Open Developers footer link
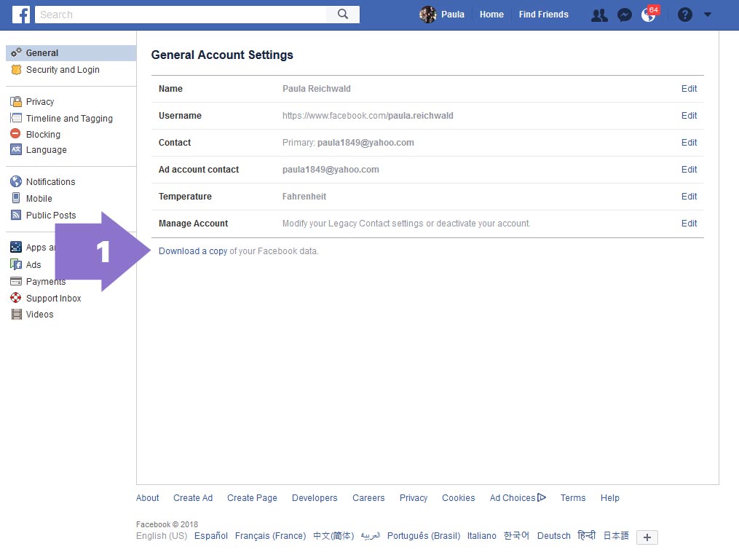The width and height of the screenshot is (739, 560). click(x=315, y=498)
